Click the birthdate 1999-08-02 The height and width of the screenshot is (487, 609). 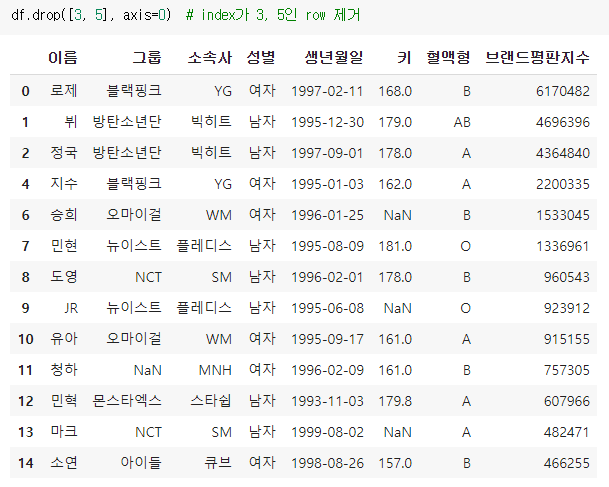point(327,432)
